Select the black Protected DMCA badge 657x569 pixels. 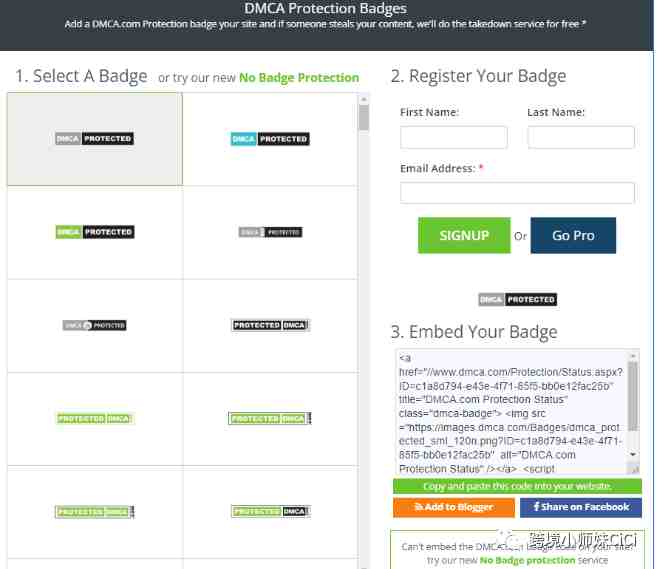(270, 325)
